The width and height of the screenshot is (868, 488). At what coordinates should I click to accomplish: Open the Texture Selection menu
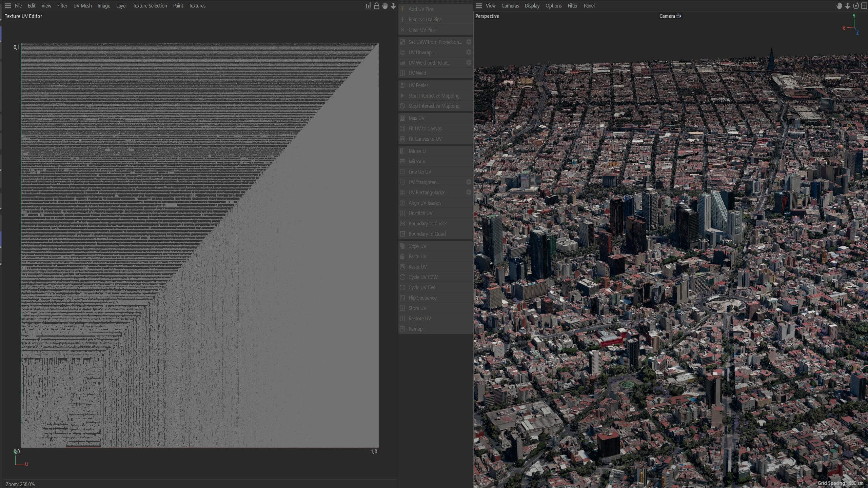[150, 6]
